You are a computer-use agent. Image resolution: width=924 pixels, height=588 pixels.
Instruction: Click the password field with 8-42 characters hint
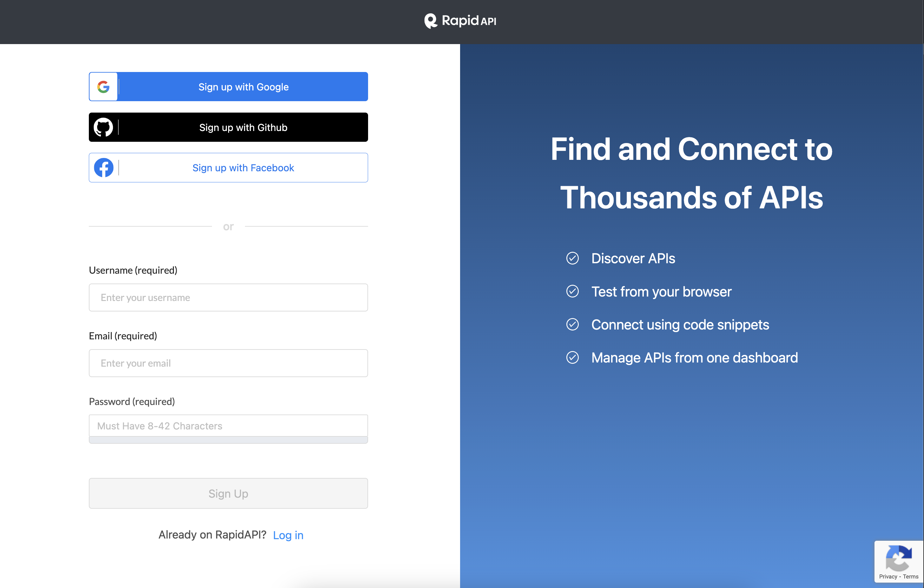click(x=228, y=426)
